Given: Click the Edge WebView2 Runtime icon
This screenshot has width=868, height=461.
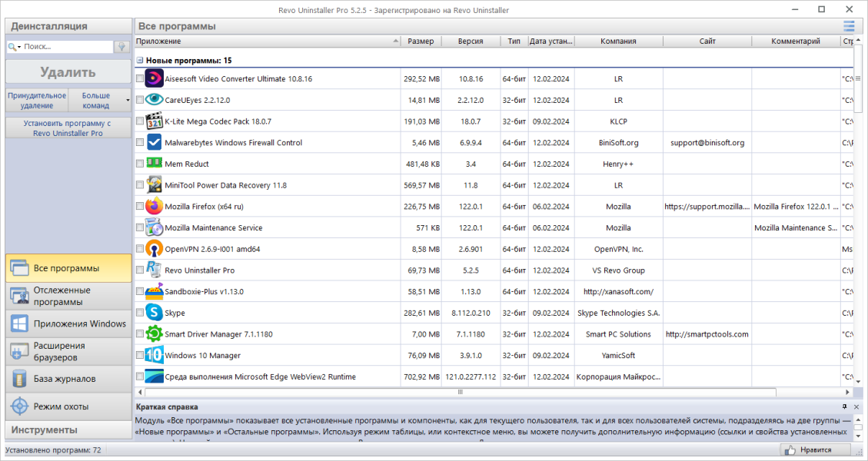Looking at the screenshot, I should (154, 376).
